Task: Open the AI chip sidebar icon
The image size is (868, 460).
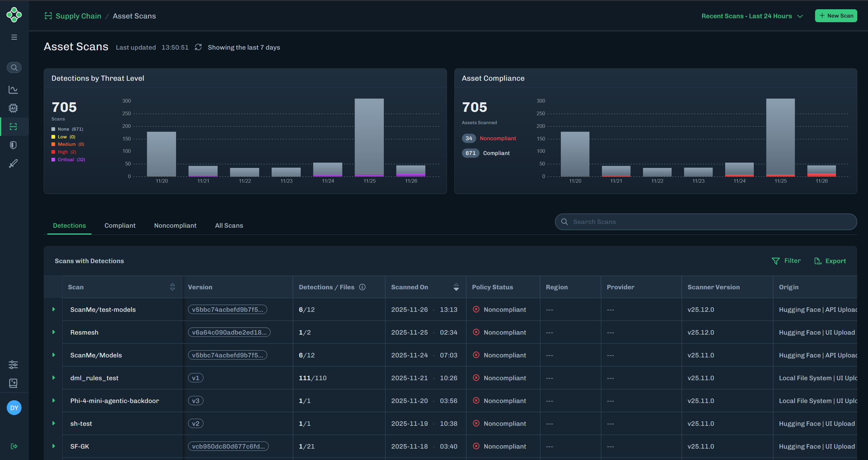Action: [13, 108]
